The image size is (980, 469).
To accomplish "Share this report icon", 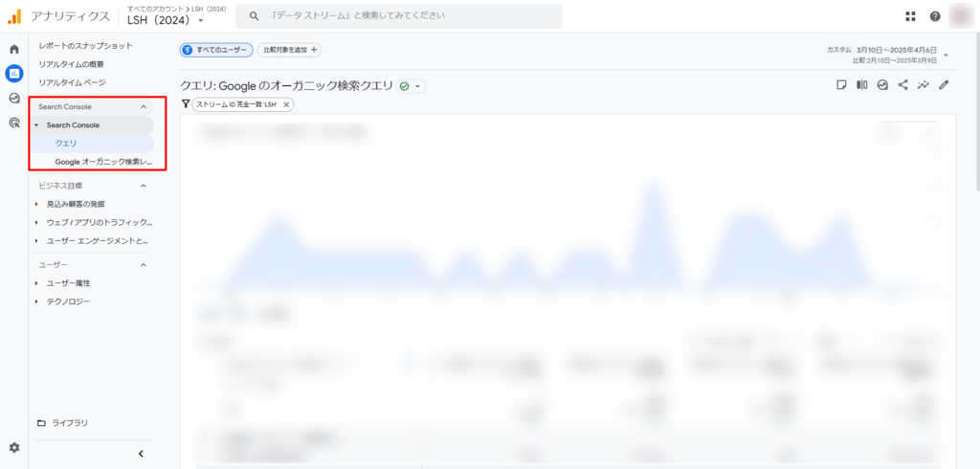I will pos(902,85).
